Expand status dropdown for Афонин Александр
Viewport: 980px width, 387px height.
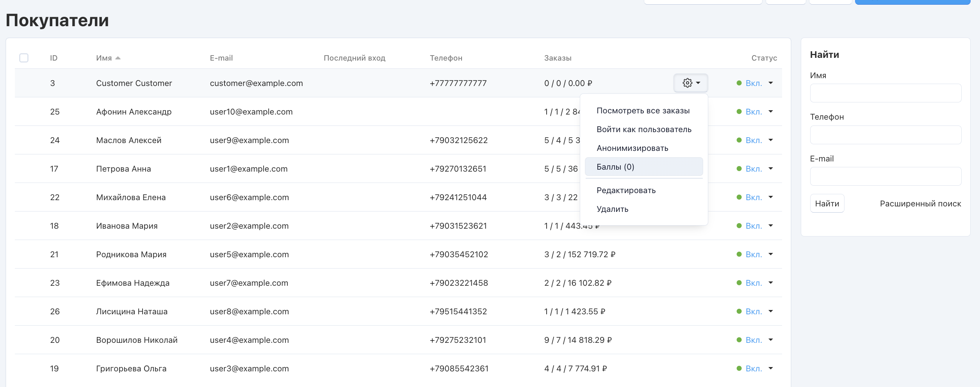click(x=771, y=111)
